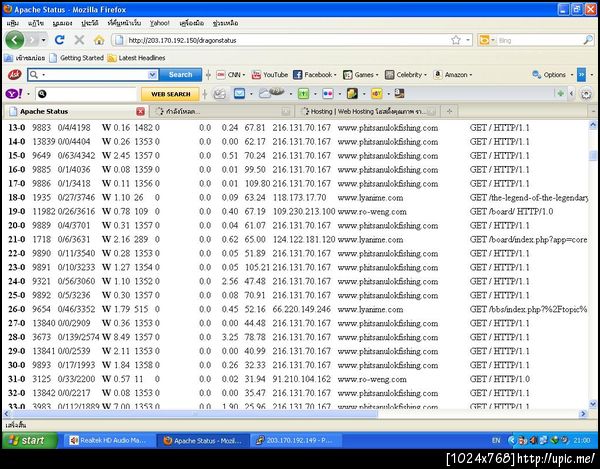600x469 pixels.
Task: Click the last picture Yahoo toolbar icon
Action: point(399,93)
